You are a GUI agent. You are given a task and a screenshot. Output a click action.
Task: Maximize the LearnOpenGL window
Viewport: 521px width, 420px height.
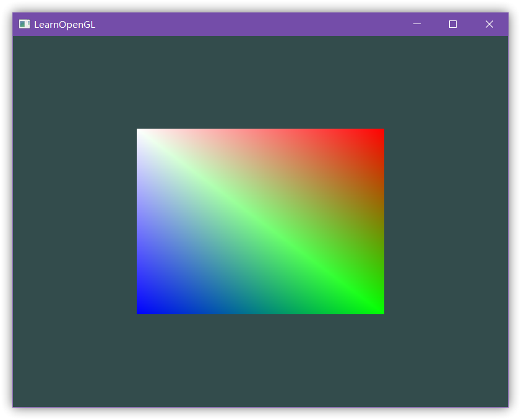(x=453, y=24)
